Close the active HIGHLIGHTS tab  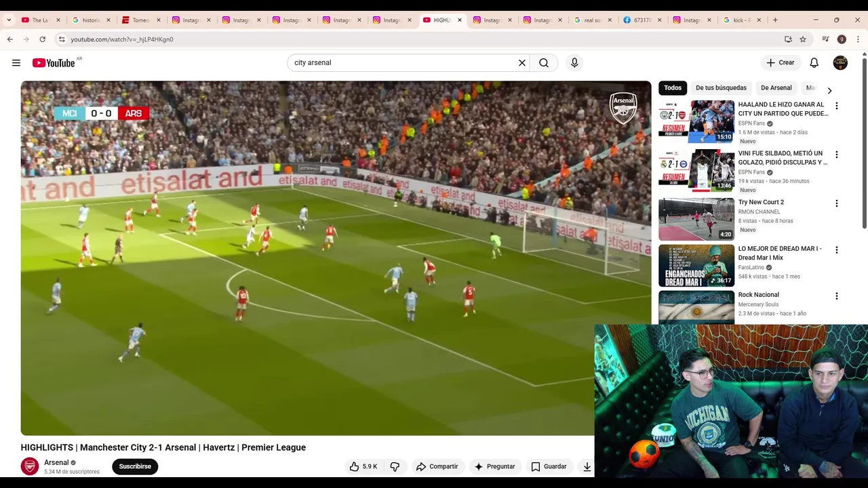pos(460,20)
